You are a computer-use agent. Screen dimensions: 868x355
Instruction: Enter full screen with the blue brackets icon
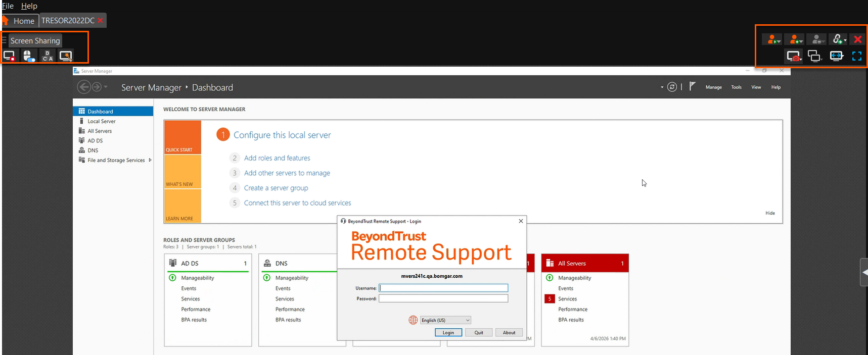[x=857, y=56]
